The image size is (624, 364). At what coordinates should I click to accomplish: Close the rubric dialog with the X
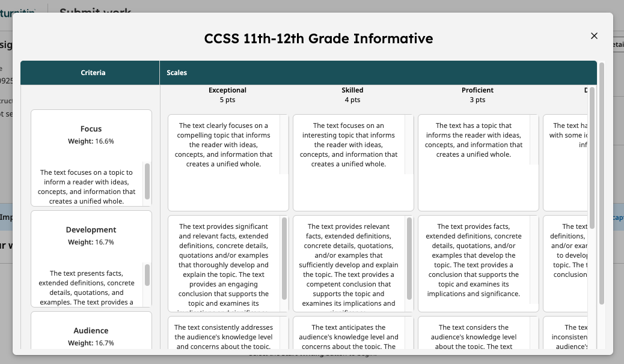[x=594, y=36]
